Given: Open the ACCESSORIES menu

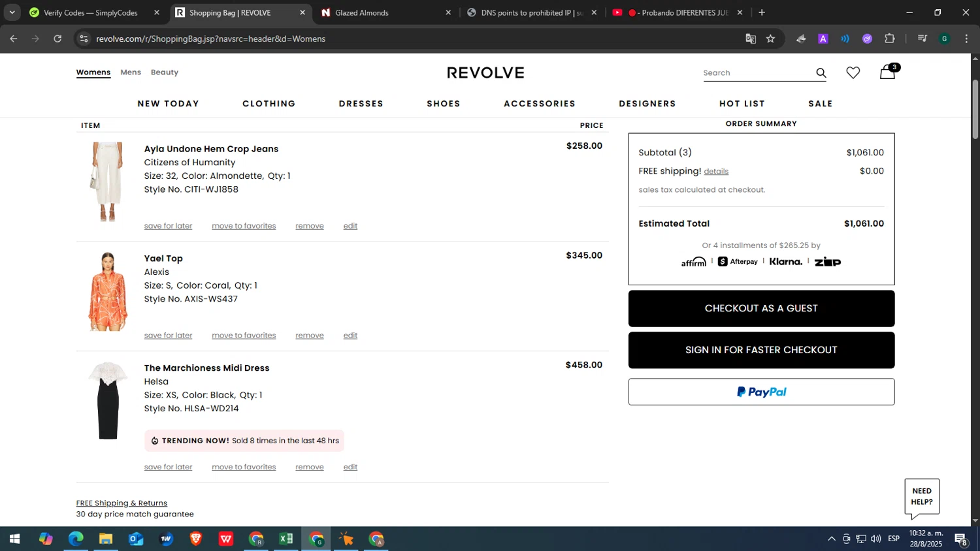Looking at the screenshot, I should coord(540,104).
